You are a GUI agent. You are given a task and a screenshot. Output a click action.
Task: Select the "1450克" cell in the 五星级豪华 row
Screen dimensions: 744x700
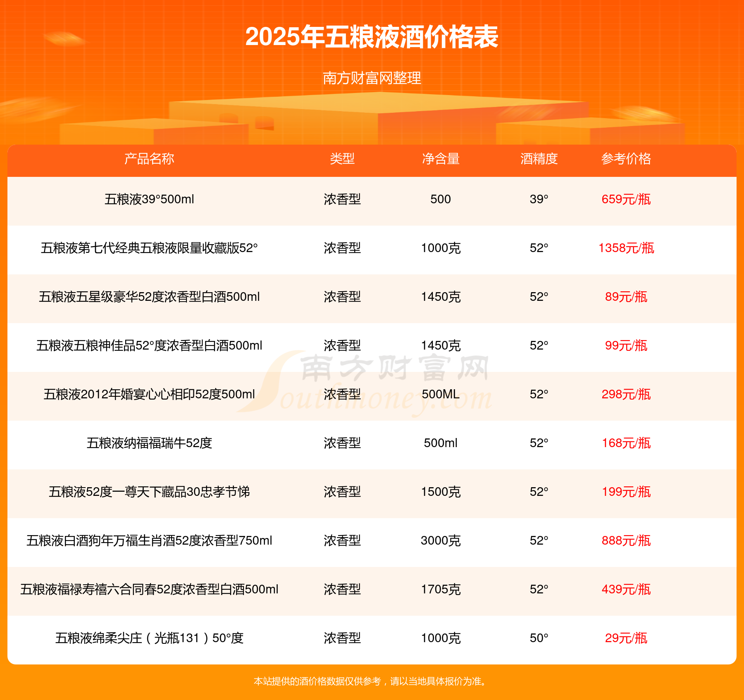(x=441, y=297)
